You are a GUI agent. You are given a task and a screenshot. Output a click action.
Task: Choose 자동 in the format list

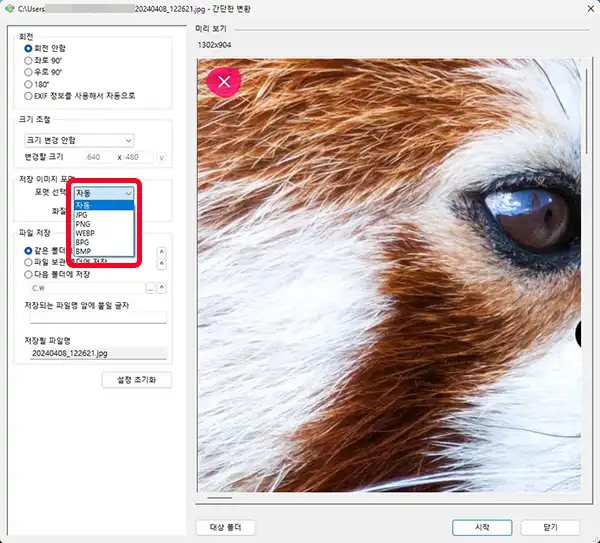[104, 205]
